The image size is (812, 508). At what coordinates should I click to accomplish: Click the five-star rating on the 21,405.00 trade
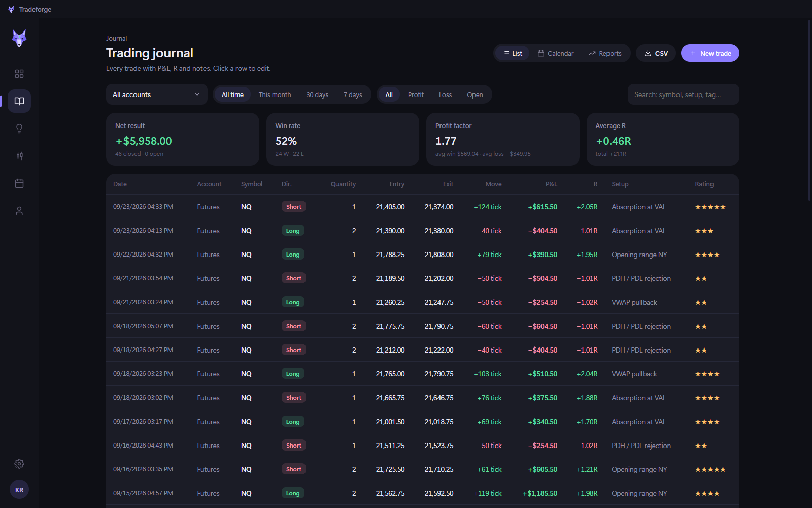(710, 207)
